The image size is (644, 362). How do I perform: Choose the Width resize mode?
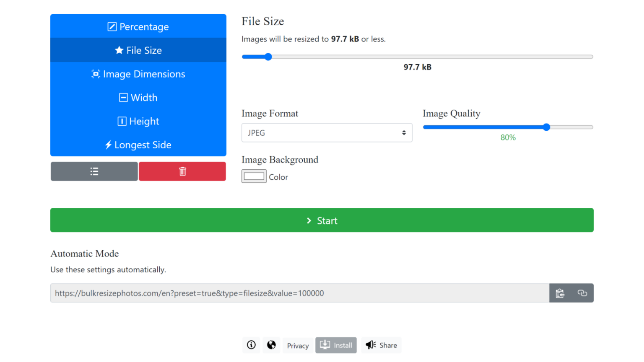[x=138, y=97]
